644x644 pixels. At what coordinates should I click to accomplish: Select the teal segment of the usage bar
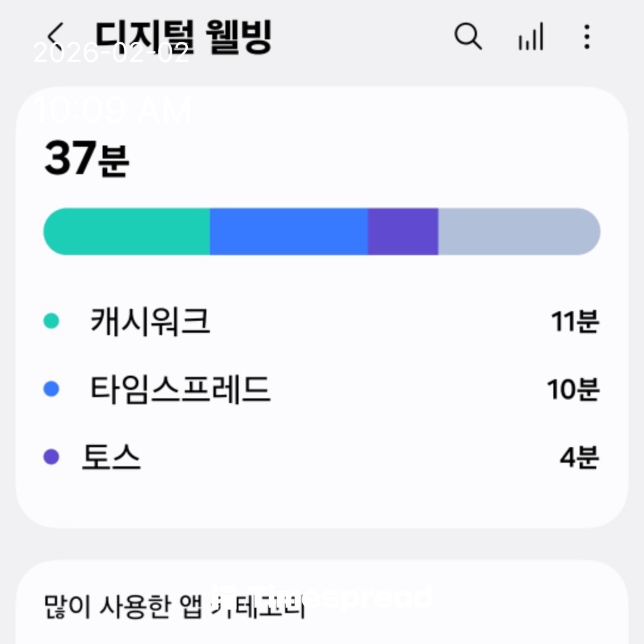[126, 231]
